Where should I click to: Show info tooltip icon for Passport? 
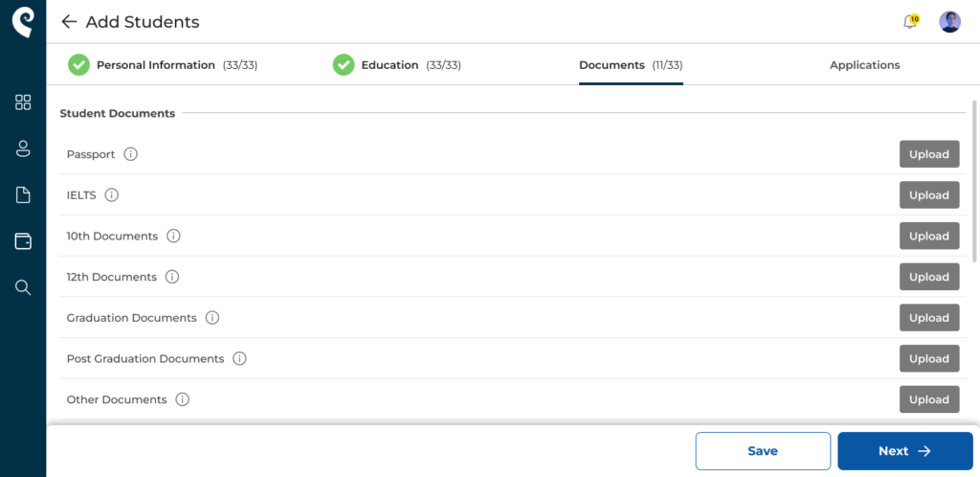(x=130, y=154)
